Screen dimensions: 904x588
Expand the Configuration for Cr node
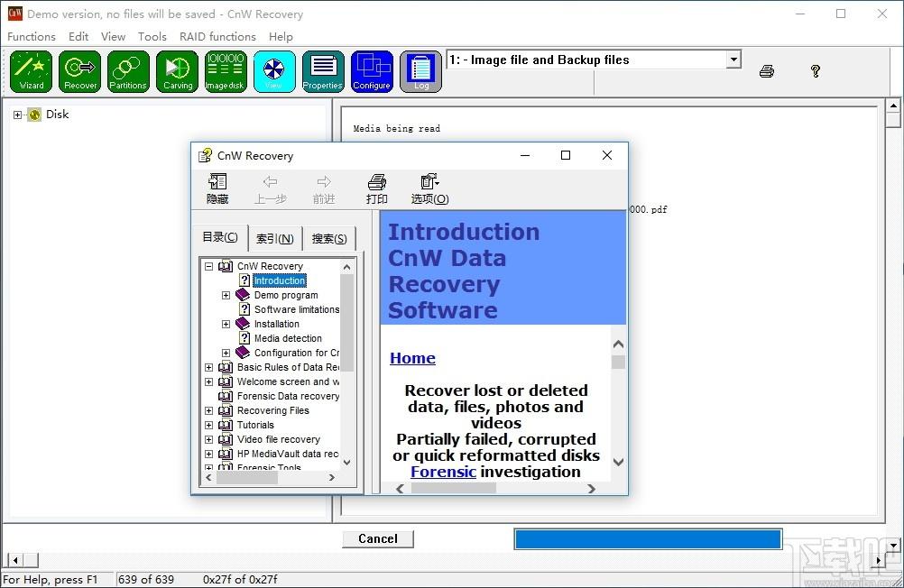coord(226,353)
